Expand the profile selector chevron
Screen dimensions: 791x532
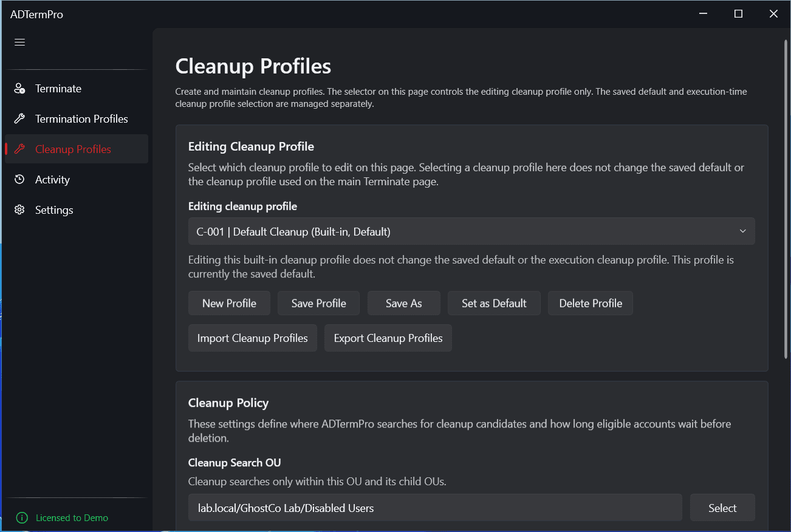[x=742, y=231]
